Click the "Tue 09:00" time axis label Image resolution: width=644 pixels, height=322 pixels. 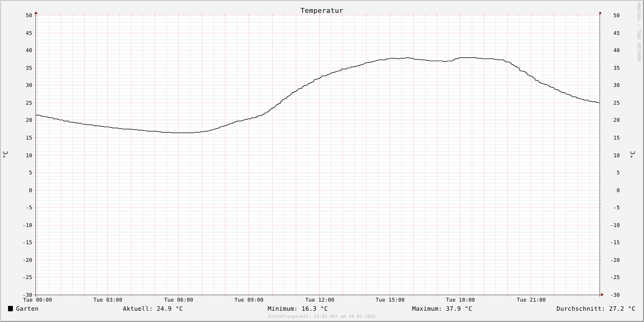(x=249, y=300)
